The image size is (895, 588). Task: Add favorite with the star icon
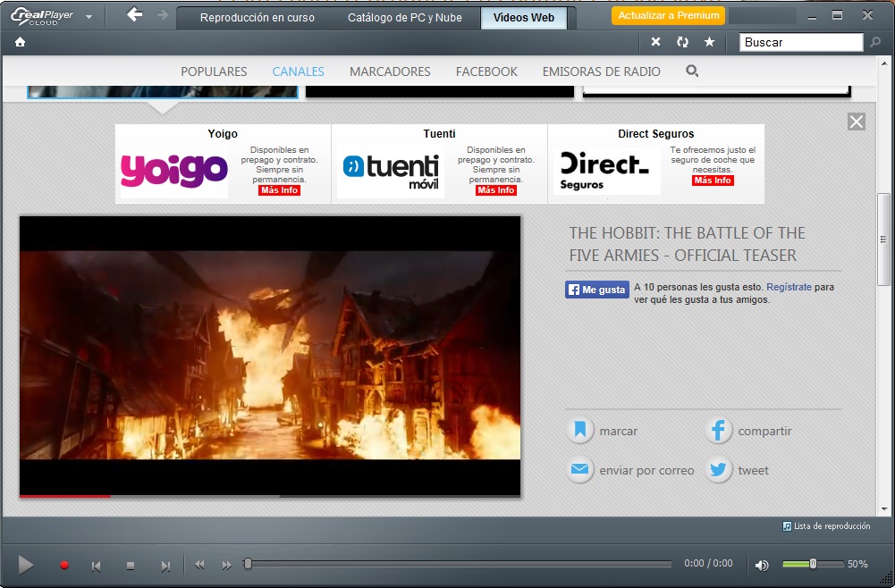coord(710,42)
